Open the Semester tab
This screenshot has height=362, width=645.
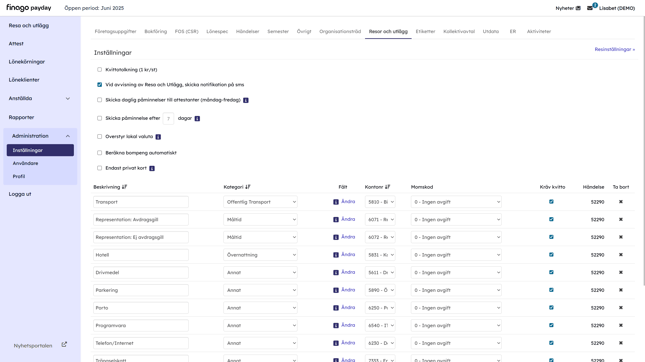[x=278, y=31]
